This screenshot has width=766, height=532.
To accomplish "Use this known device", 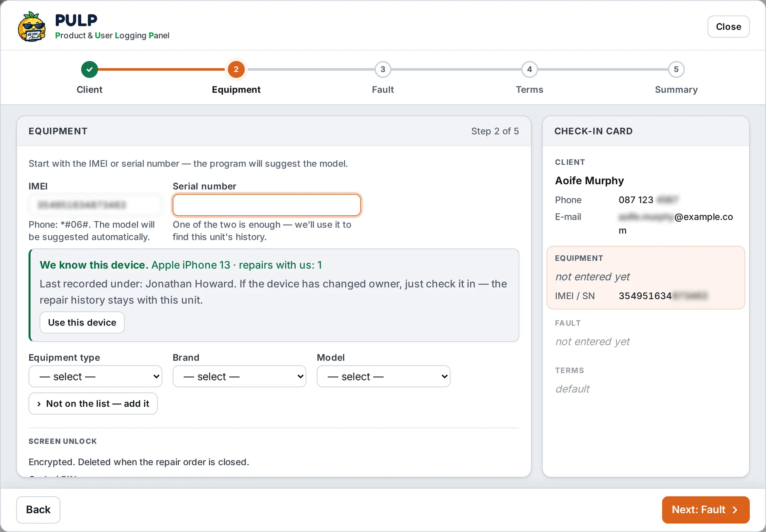I will coord(82,323).
